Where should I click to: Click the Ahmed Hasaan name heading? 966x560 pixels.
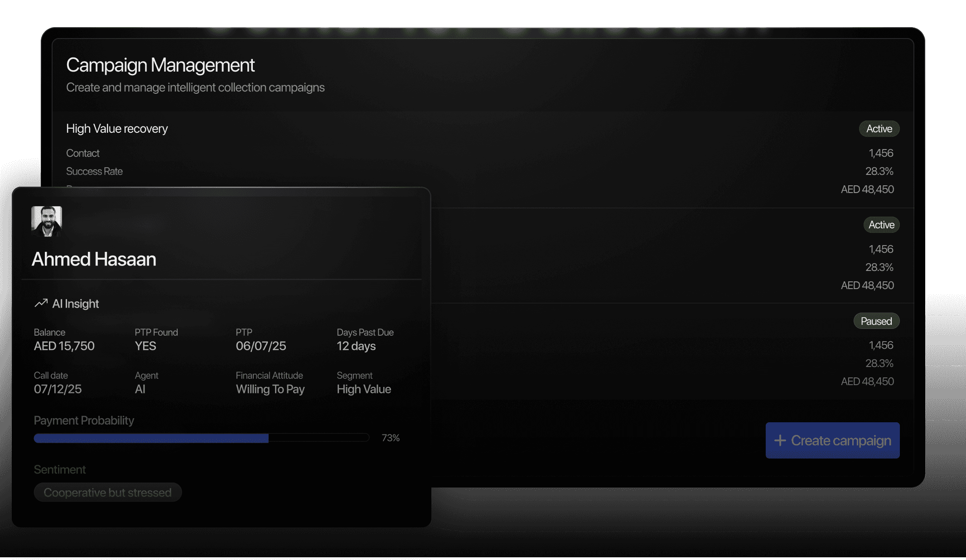coord(94,259)
